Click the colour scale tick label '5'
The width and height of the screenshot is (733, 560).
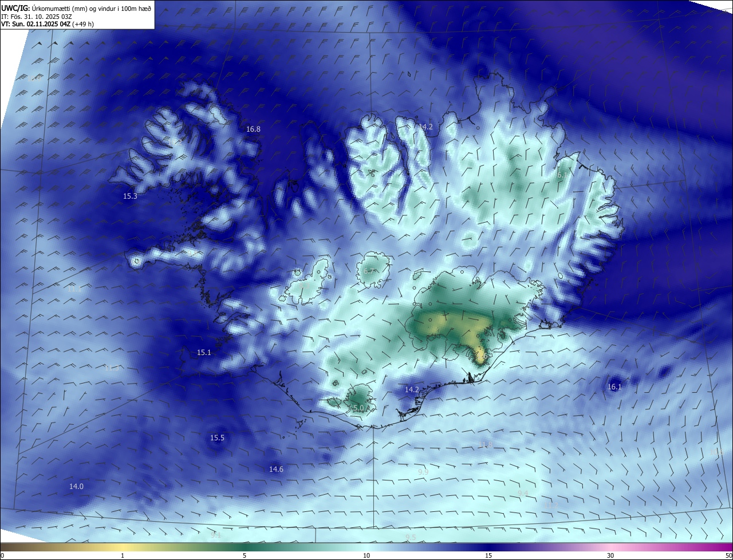(x=245, y=556)
